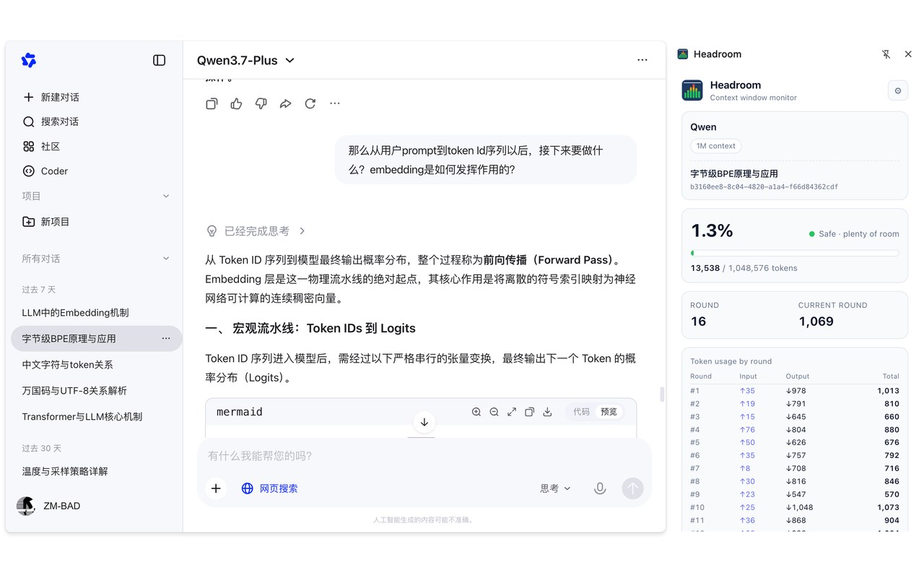The height and width of the screenshot is (578, 924).
Task: Create a 新项目 new project
Action: [46, 222]
